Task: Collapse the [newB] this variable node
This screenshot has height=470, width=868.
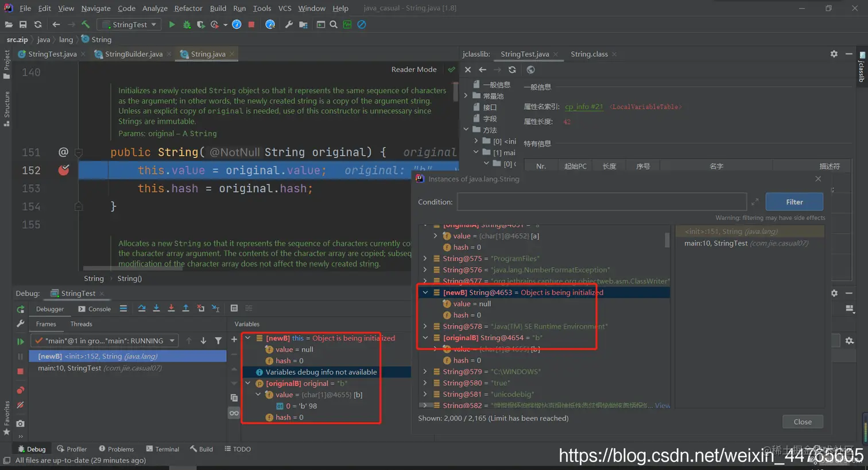Action: pos(249,338)
